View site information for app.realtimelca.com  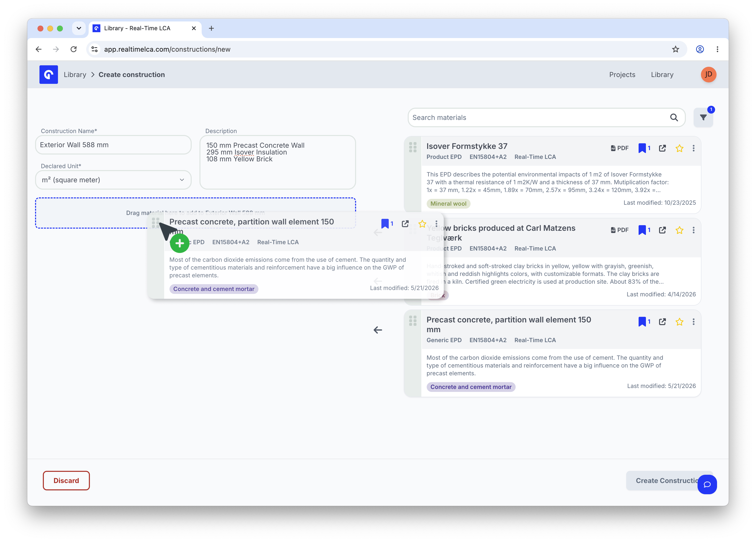tap(95, 49)
